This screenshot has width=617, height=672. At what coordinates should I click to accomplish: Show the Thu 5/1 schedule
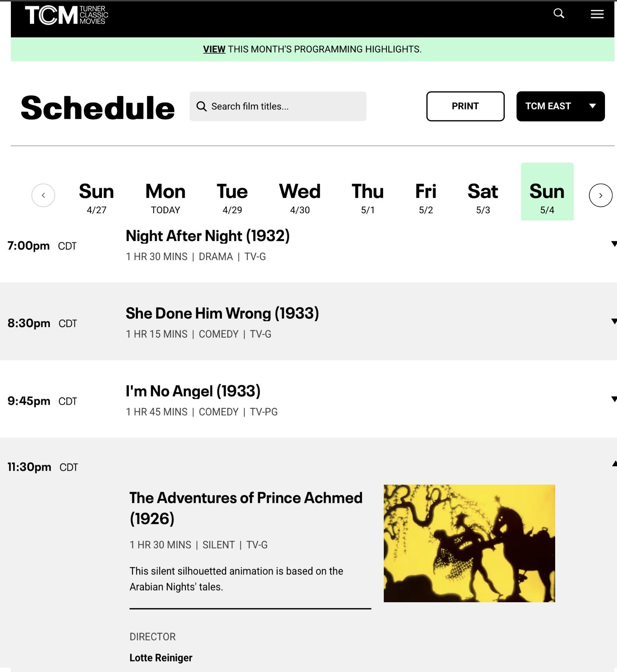[367, 198]
